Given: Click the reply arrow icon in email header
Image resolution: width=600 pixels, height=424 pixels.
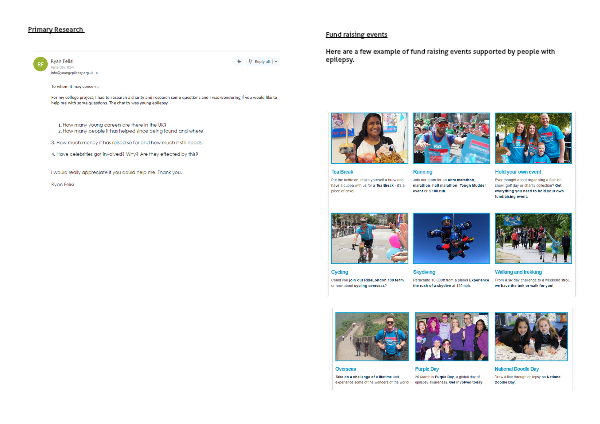Looking at the screenshot, I should tap(239, 61).
